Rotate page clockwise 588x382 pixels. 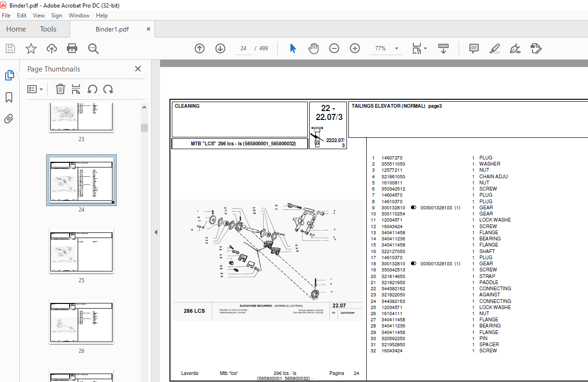108,89
